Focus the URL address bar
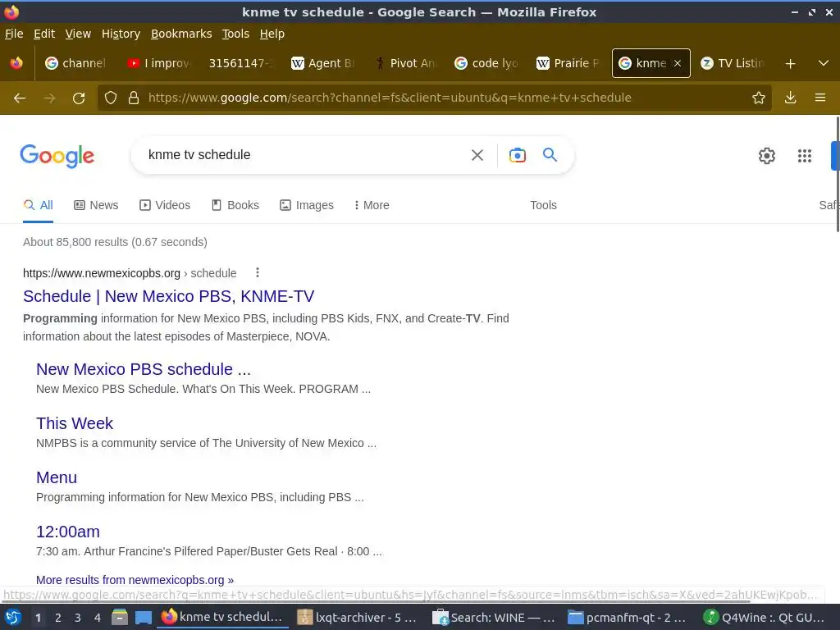Image resolution: width=840 pixels, height=630 pixels. [x=390, y=98]
